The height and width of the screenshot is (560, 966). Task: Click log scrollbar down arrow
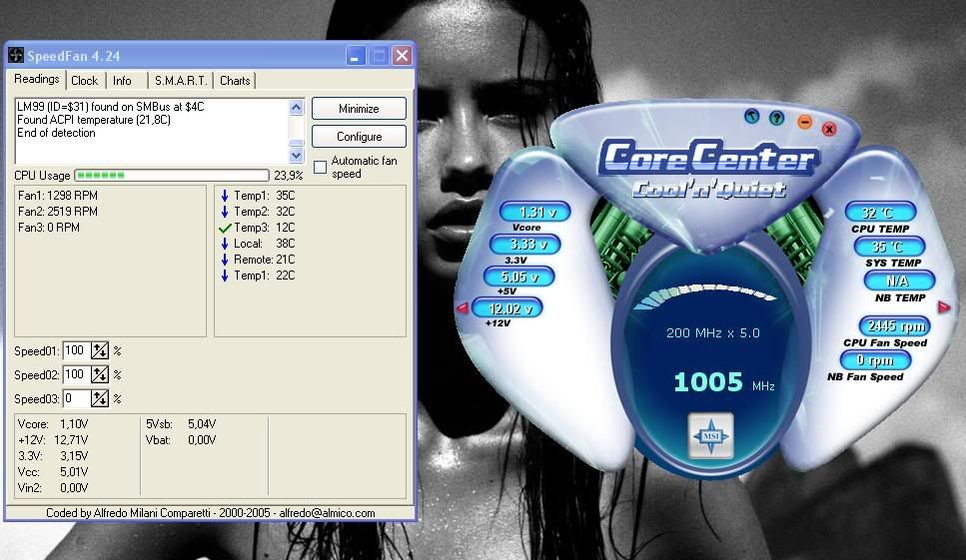[297, 155]
